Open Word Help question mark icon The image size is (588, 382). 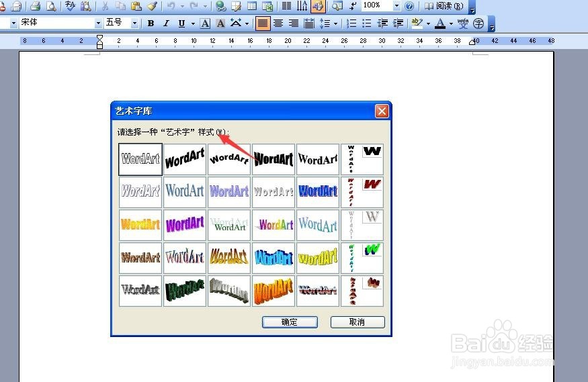click(x=409, y=5)
